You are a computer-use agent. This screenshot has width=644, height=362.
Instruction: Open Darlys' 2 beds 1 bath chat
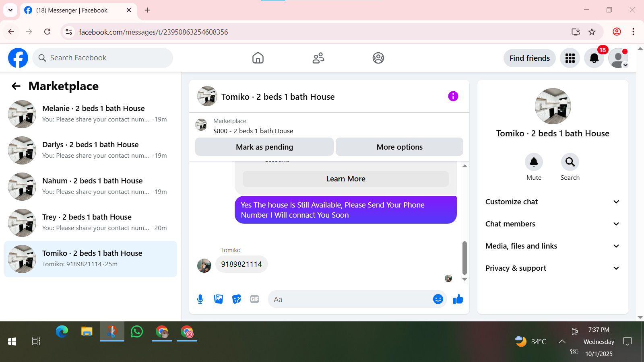click(x=91, y=150)
